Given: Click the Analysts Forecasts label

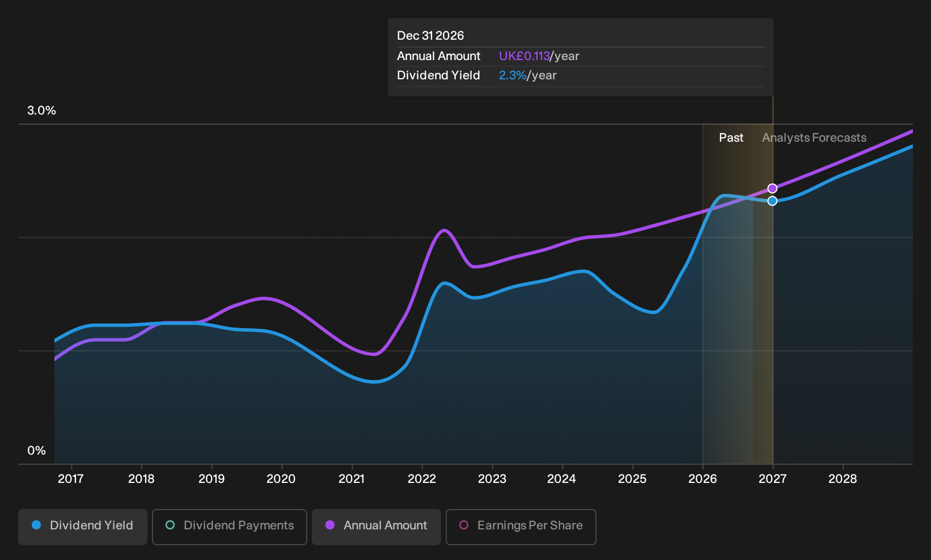Looking at the screenshot, I should click(x=814, y=138).
